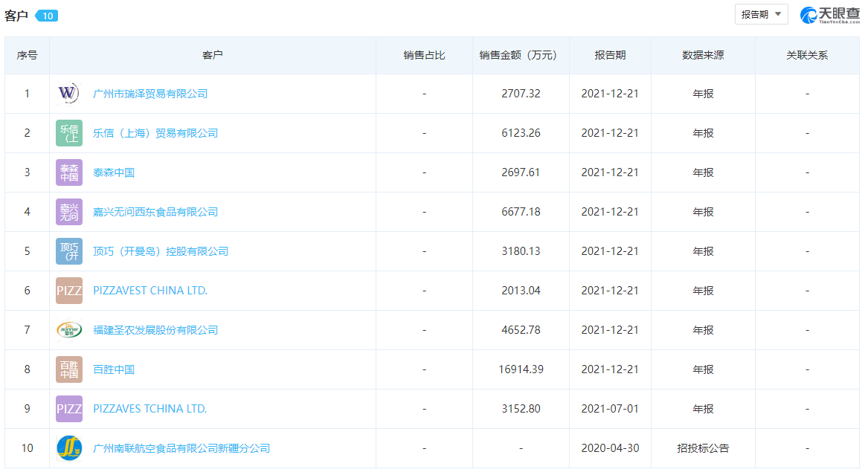The width and height of the screenshot is (868, 475).
Task: Open the PIZZAVEST CHINA LTD. link
Action: (x=150, y=291)
